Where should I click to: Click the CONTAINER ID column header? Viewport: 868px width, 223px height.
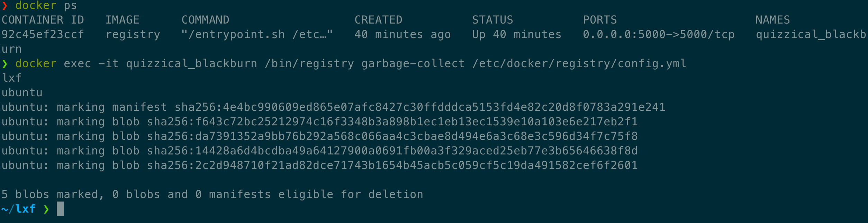click(x=43, y=20)
